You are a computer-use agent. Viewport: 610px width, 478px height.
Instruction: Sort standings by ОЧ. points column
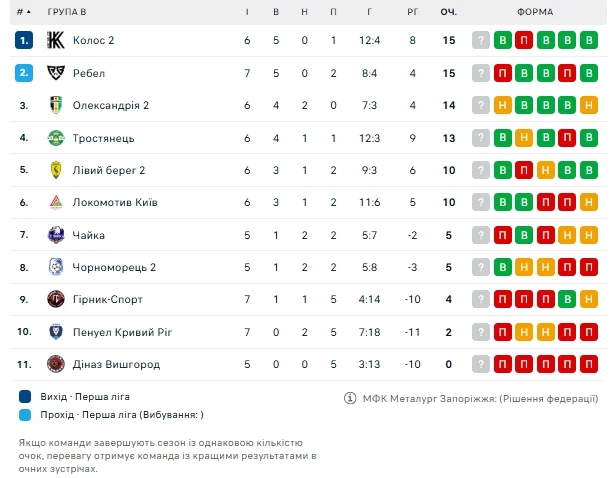point(449,12)
